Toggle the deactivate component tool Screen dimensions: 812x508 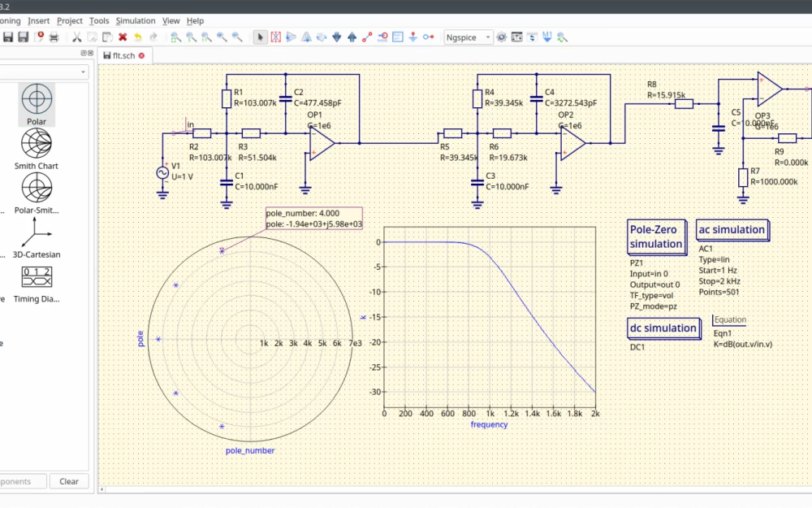click(275, 37)
